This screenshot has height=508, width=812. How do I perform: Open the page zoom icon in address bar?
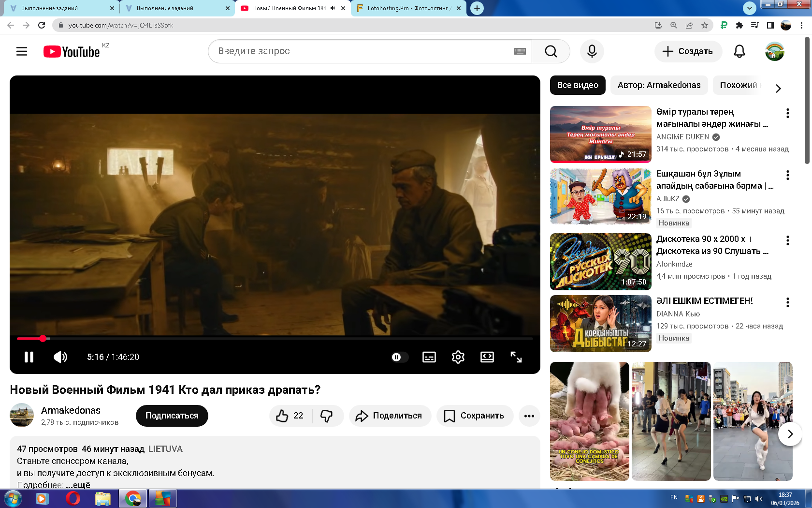(674, 25)
